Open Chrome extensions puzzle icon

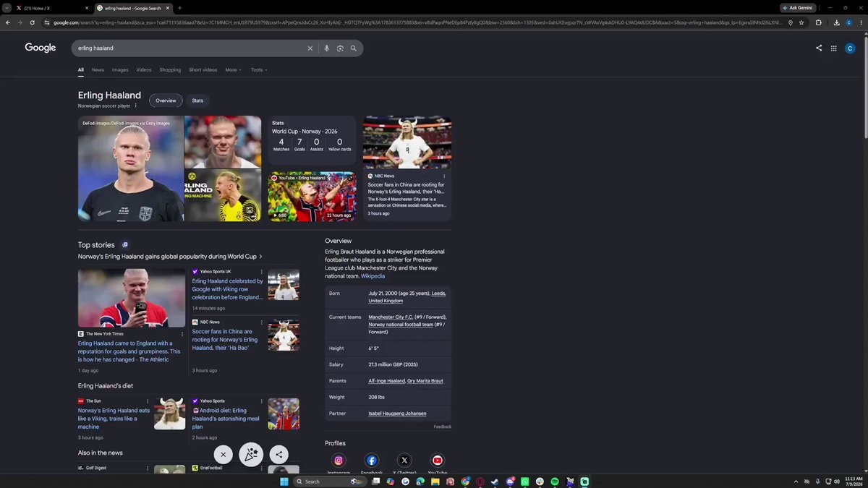tap(819, 22)
